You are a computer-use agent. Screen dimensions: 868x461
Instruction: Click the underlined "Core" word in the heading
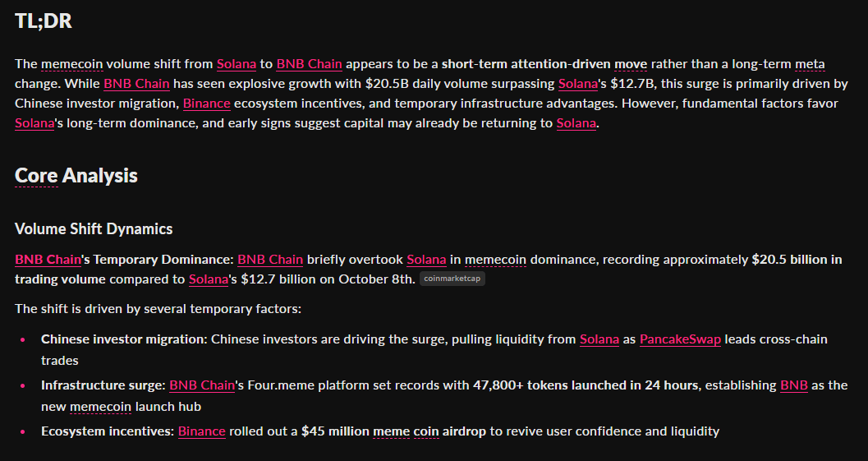(x=36, y=176)
